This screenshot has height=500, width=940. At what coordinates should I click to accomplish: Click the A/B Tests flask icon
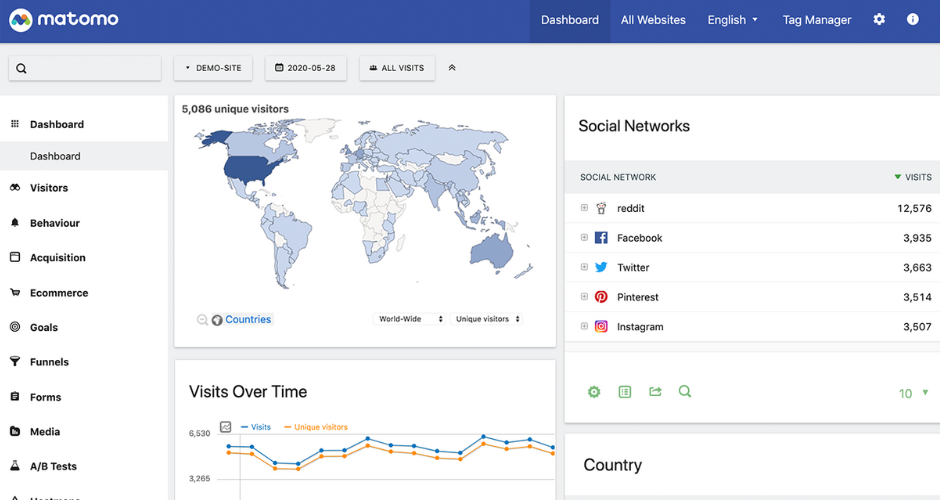pyautogui.click(x=15, y=466)
